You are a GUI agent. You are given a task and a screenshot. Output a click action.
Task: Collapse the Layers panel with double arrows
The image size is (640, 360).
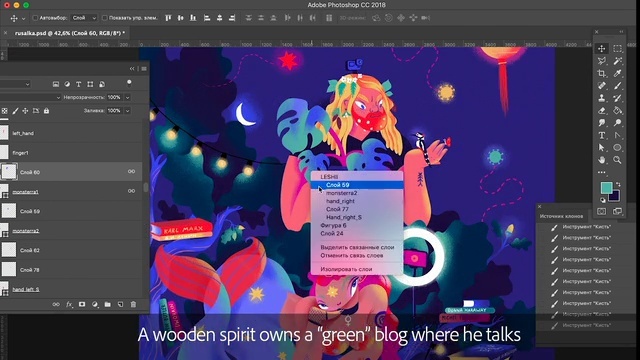[132, 69]
